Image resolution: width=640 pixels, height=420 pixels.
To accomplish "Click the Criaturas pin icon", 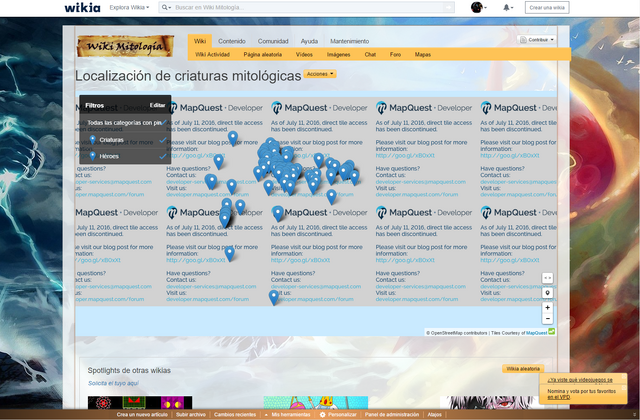I will (93, 140).
